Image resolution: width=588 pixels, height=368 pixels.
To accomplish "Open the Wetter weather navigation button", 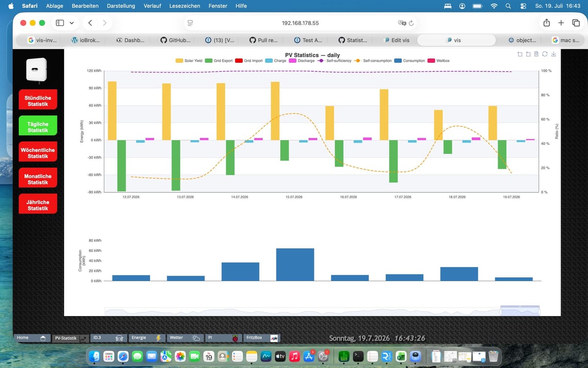I will [185, 338].
